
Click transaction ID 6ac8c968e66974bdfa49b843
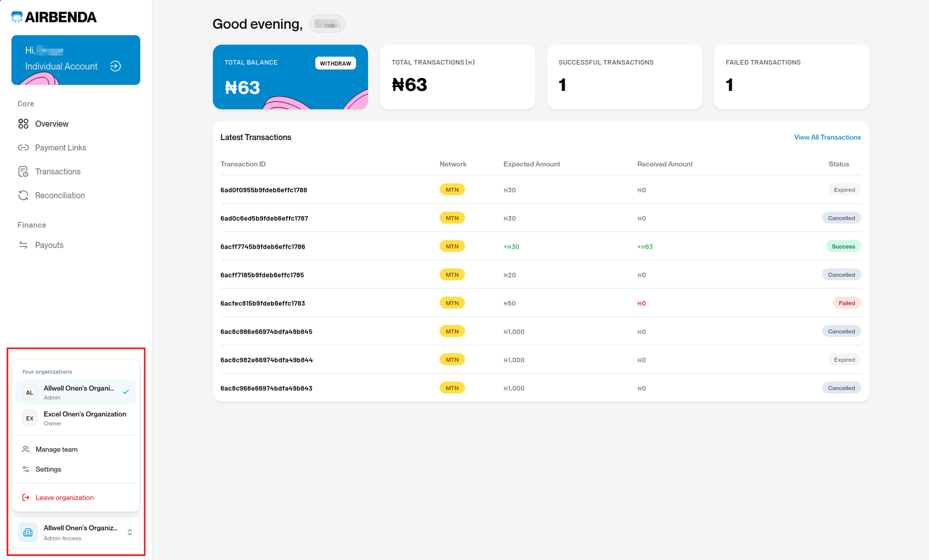(x=266, y=389)
